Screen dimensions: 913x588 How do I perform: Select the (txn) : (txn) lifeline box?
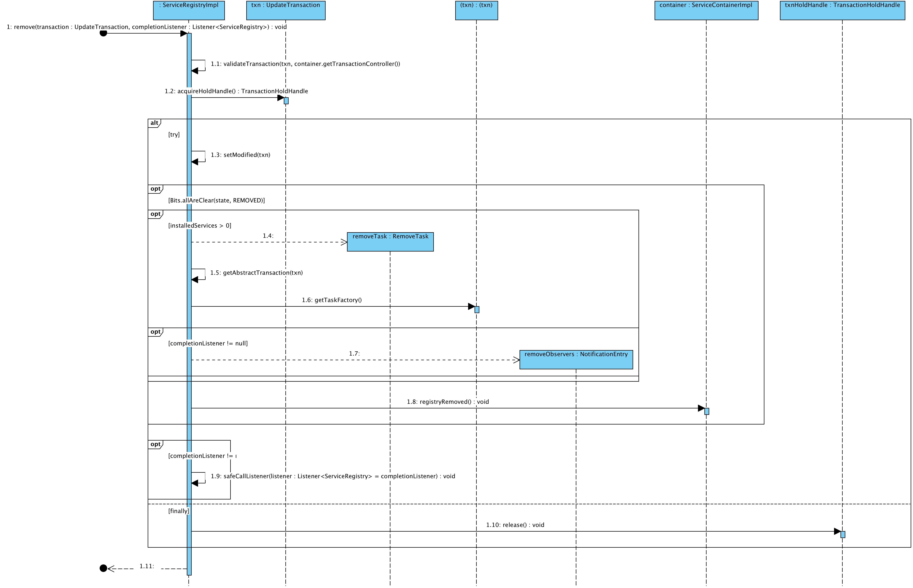click(476, 10)
